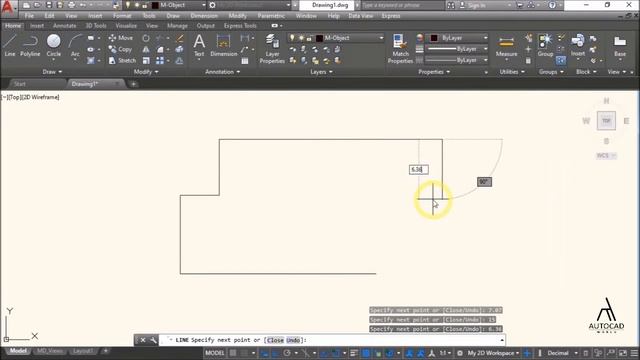640x360 pixels.
Task: Click the Group tool
Action: coord(545,46)
